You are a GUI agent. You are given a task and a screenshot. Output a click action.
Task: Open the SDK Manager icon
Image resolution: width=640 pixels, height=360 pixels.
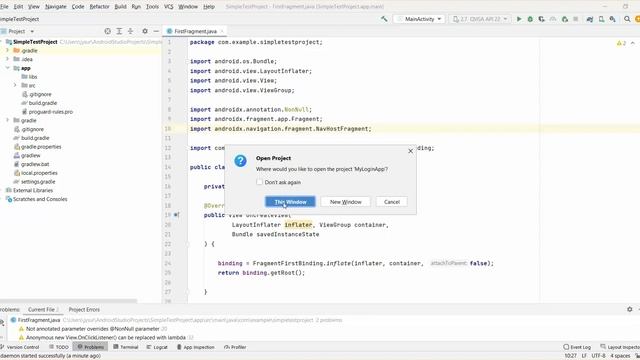[x=613, y=19]
